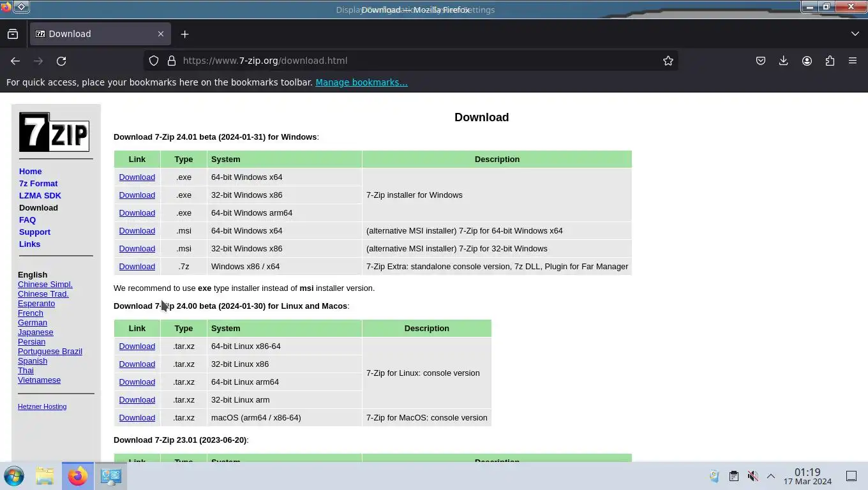Open the 7z Format sidebar link
The image size is (868, 490).
pyautogui.click(x=38, y=183)
